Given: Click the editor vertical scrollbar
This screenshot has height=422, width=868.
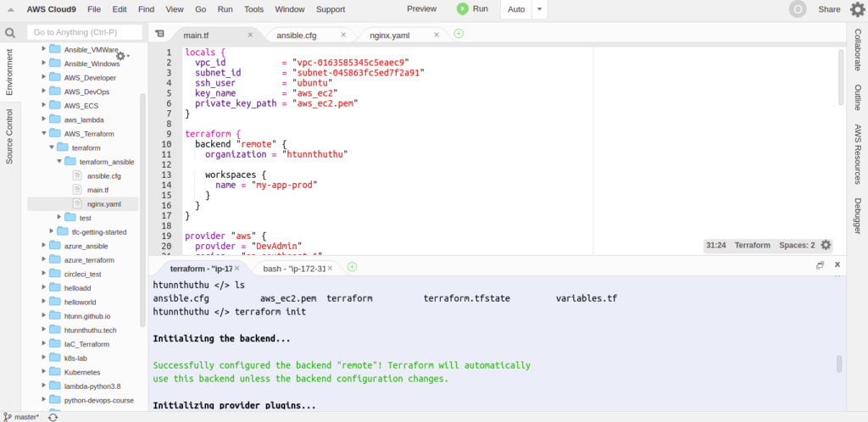Looking at the screenshot, I should (x=841, y=77).
